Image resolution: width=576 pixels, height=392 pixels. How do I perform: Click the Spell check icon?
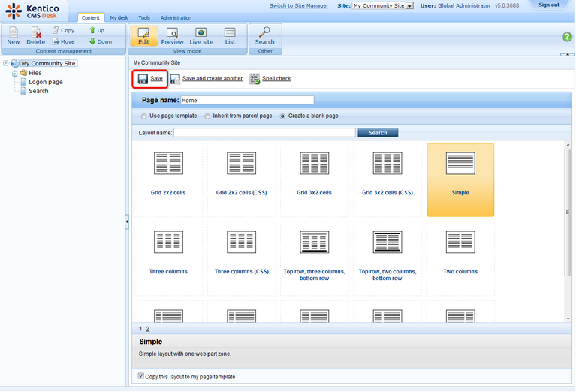tap(255, 79)
